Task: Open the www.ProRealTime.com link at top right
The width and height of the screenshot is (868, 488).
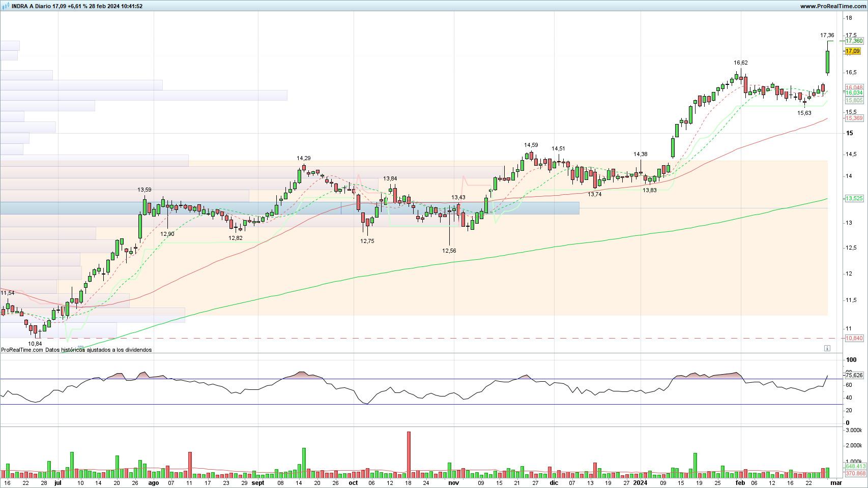Action: [833, 6]
